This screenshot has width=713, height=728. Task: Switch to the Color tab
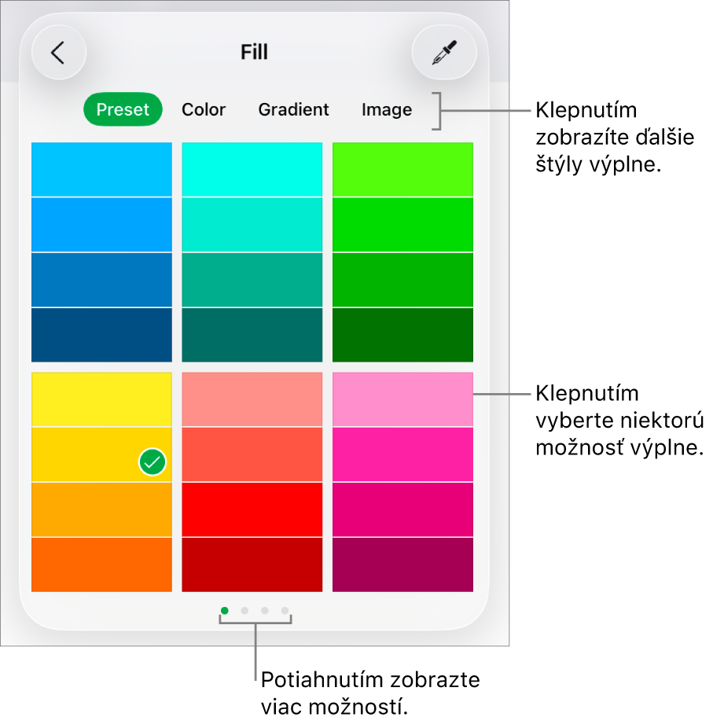pyautogui.click(x=204, y=109)
